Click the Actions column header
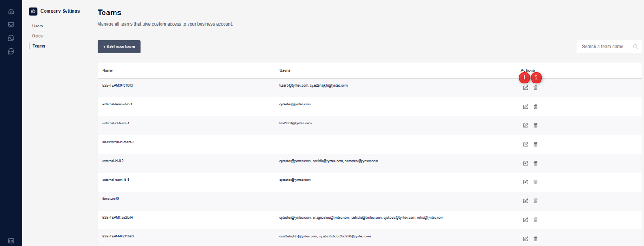The image size is (644, 246). coord(528,70)
